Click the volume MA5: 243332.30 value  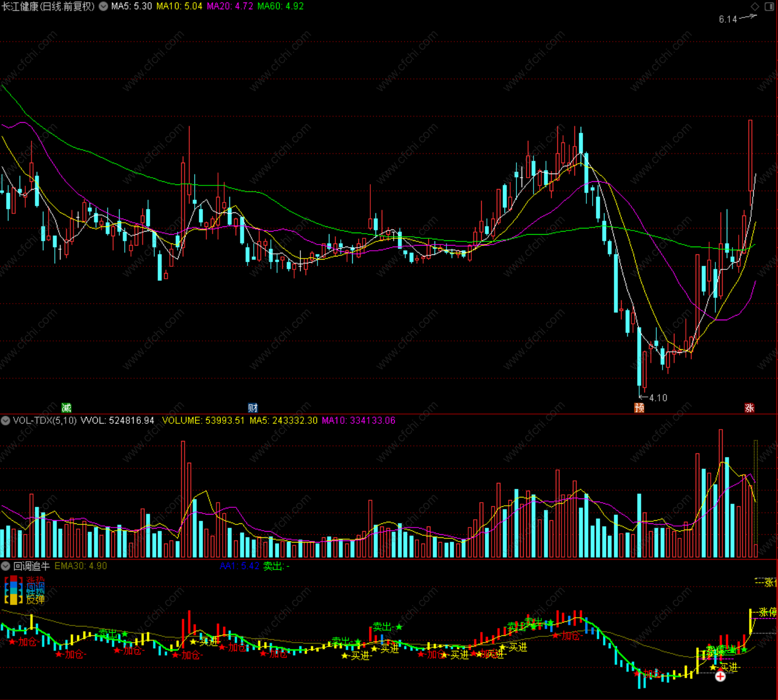click(283, 420)
